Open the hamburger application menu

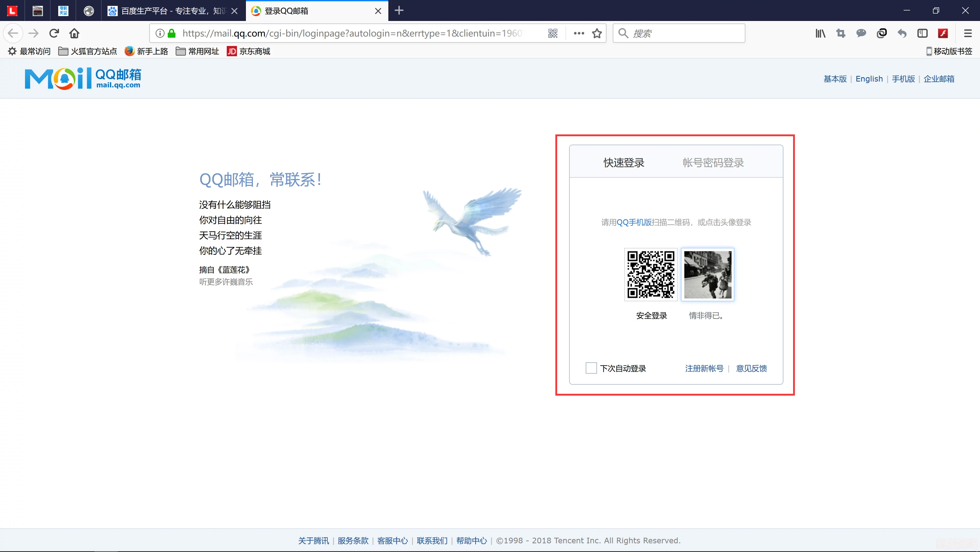(968, 33)
